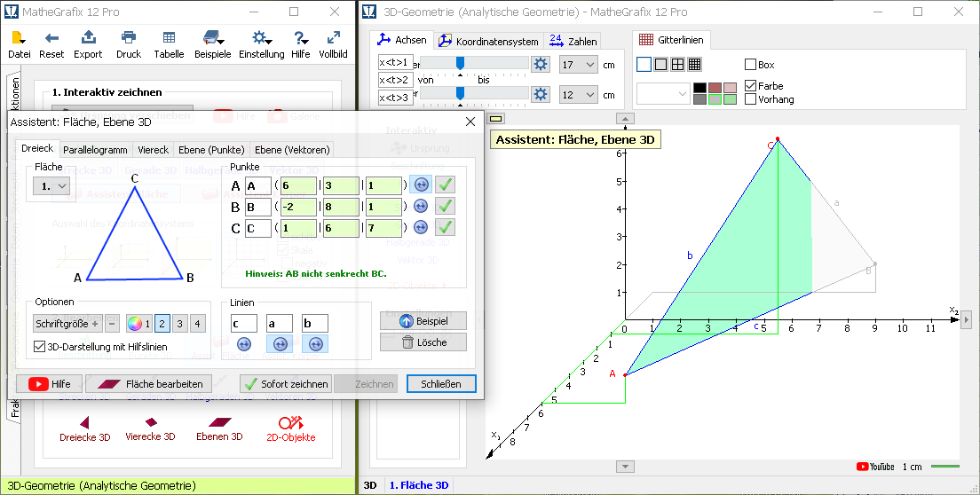
Task: Click the swap icon under line c
Action: (x=244, y=343)
